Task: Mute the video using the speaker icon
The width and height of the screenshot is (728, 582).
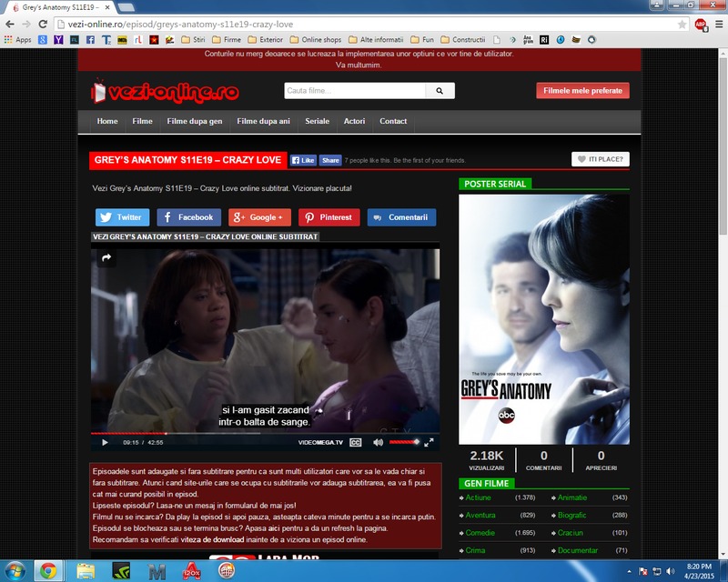Action: 378,442
